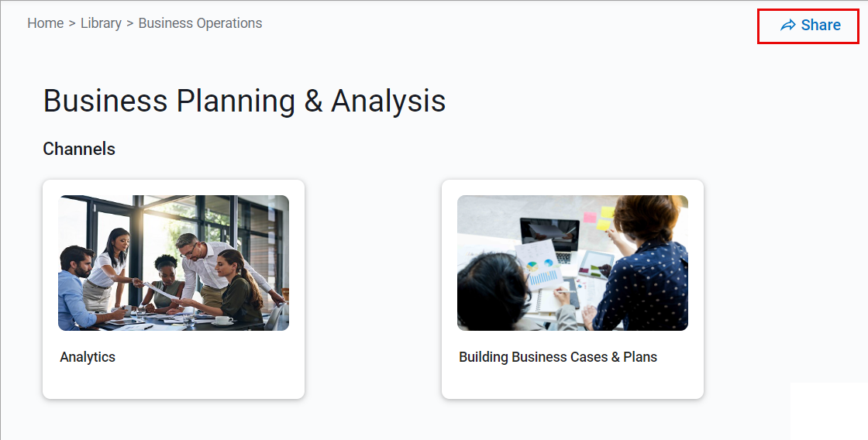Click the breadcrumb separator after Library
This screenshot has width=868, height=440.
(130, 23)
